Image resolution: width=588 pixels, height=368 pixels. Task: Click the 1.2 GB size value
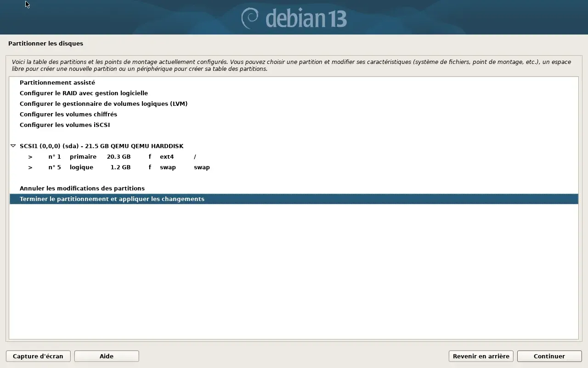120,167
